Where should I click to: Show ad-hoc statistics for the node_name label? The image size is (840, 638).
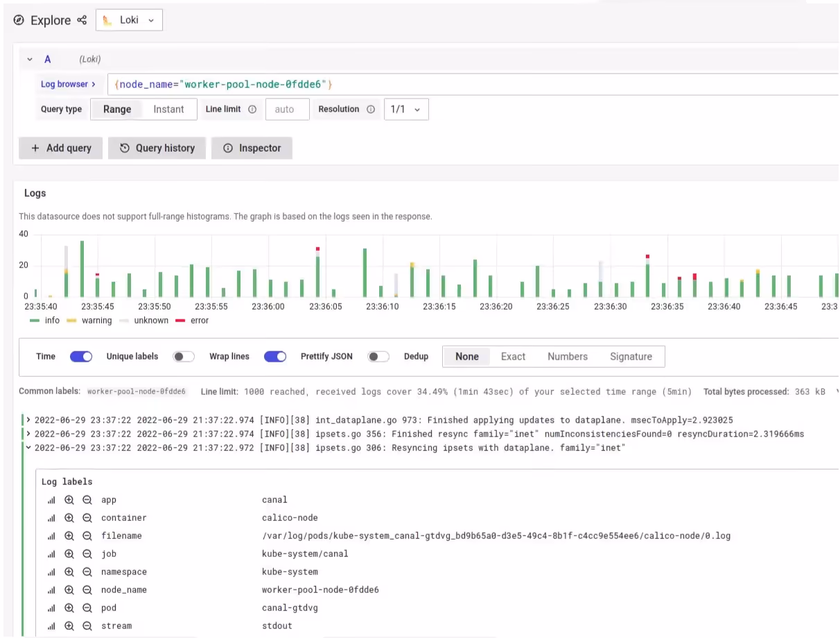pyautogui.click(x=51, y=590)
